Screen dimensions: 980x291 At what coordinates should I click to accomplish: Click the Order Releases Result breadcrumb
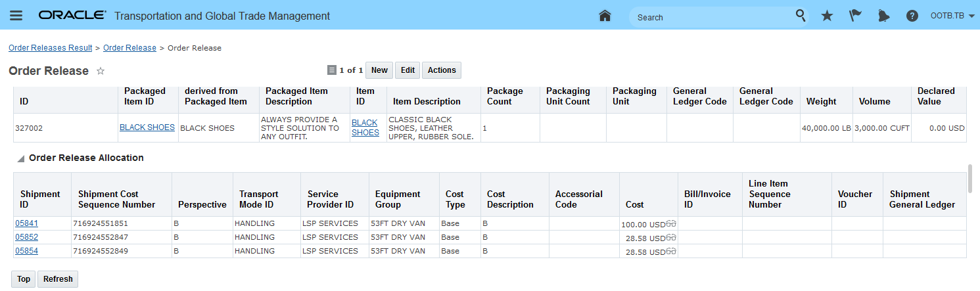tap(50, 48)
